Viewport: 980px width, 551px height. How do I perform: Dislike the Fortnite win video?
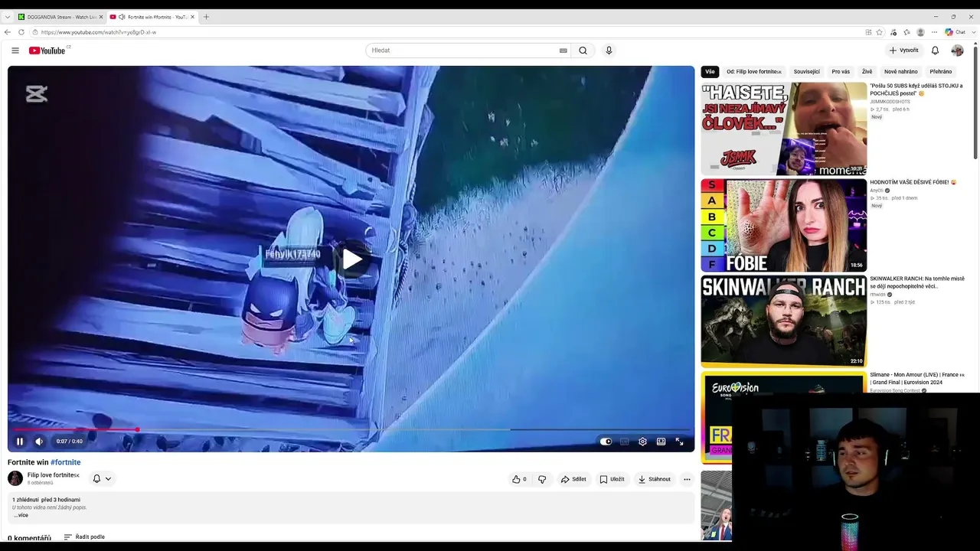point(542,479)
